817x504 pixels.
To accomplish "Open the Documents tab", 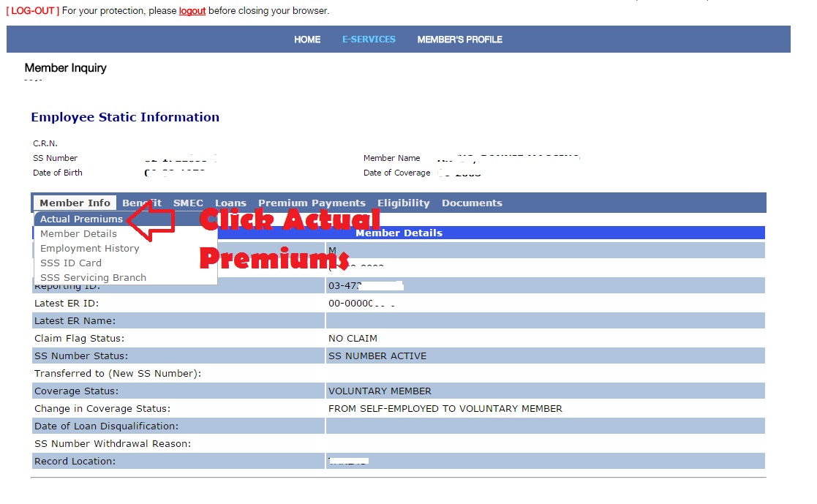I will tap(472, 203).
